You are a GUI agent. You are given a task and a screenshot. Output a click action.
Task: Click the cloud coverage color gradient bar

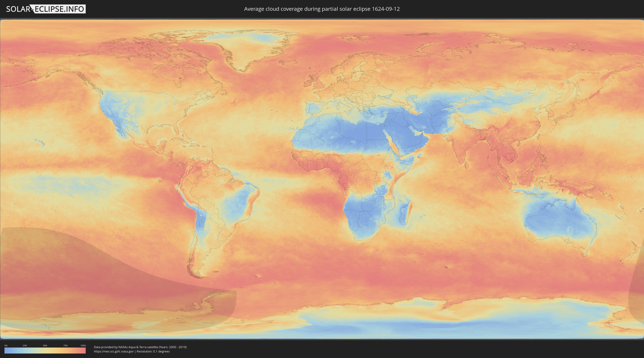click(45, 350)
